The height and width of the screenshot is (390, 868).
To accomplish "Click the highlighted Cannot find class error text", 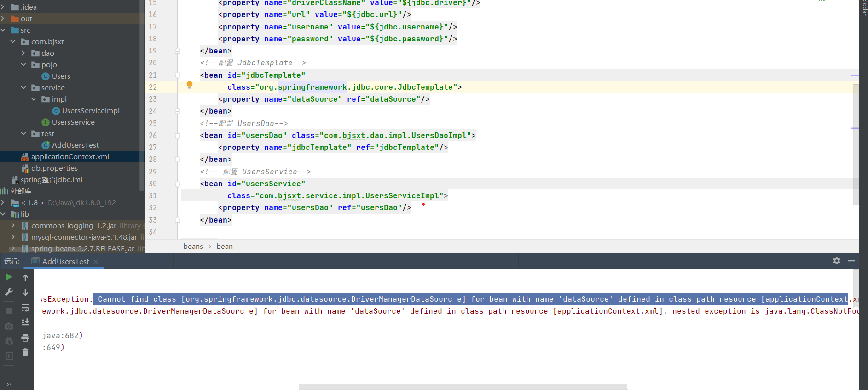I will 471,299.
